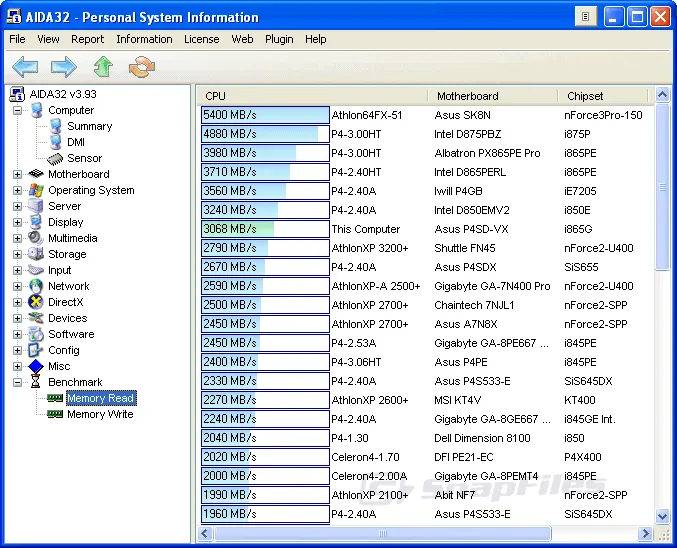Viewport: 677px width, 548px height.
Task: Click the Display monitor icon
Action: click(x=36, y=222)
